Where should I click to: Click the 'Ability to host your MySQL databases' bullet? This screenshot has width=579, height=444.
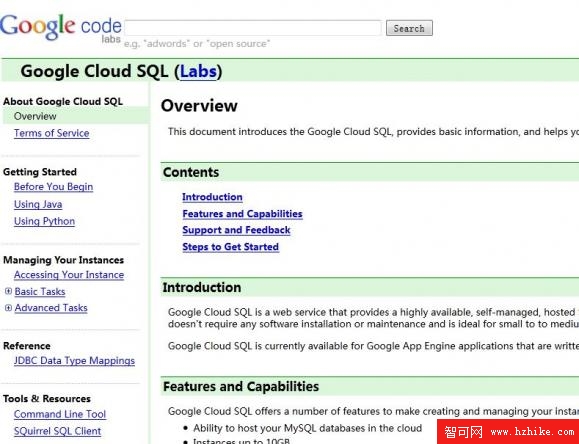pyautogui.click(x=307, y=428)
